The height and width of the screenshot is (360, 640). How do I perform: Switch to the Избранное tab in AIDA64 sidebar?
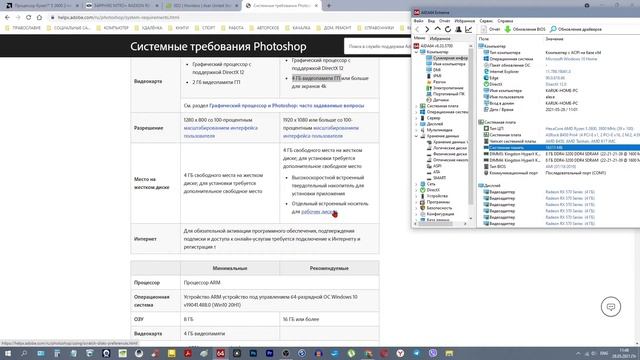point(440,38)
